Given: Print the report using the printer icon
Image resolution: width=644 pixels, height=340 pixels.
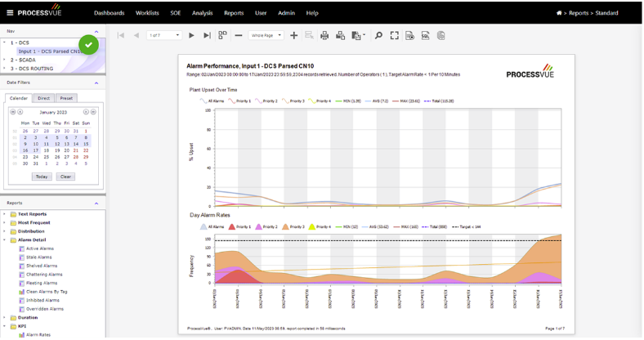Looking at the screenshot, I should click(x=324, y=36).
